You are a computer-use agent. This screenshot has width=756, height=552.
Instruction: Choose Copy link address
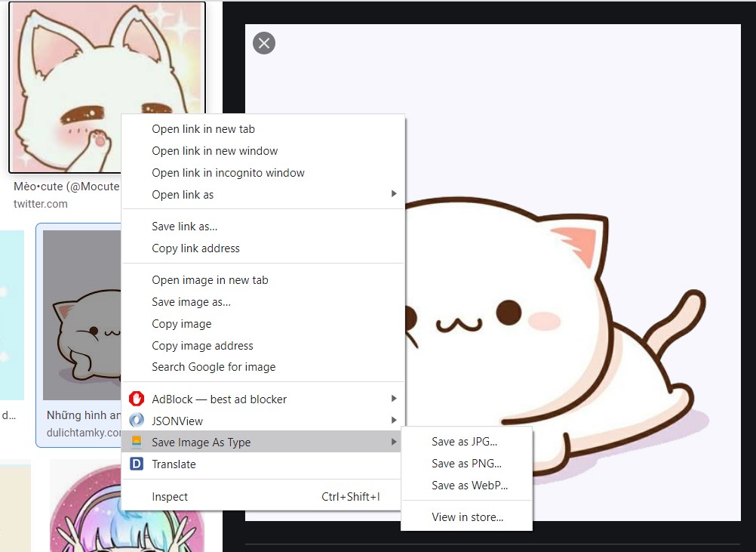pos(263,248)
